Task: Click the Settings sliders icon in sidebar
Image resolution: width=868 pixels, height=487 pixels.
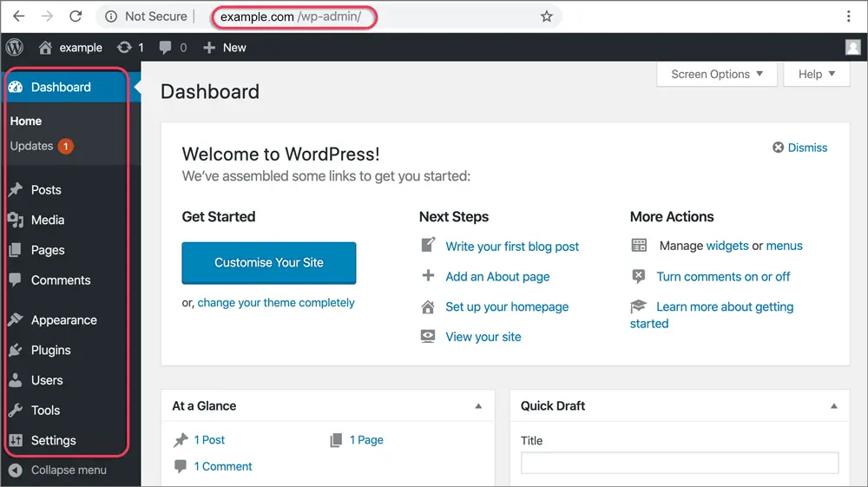Action: [16, 440]
